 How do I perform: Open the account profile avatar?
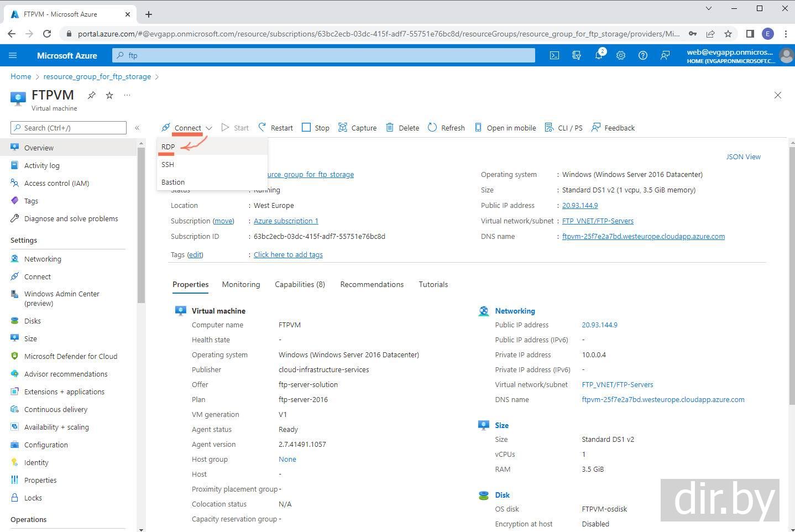786,55
